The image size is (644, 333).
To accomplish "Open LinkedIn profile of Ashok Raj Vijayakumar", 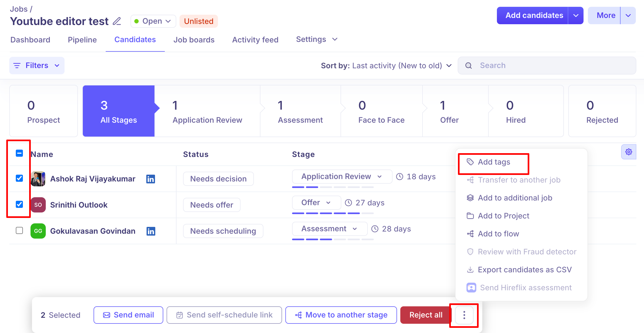I will 151,179.
